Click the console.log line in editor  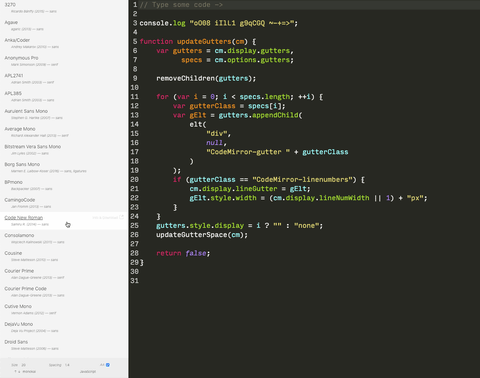coord(219,23)
